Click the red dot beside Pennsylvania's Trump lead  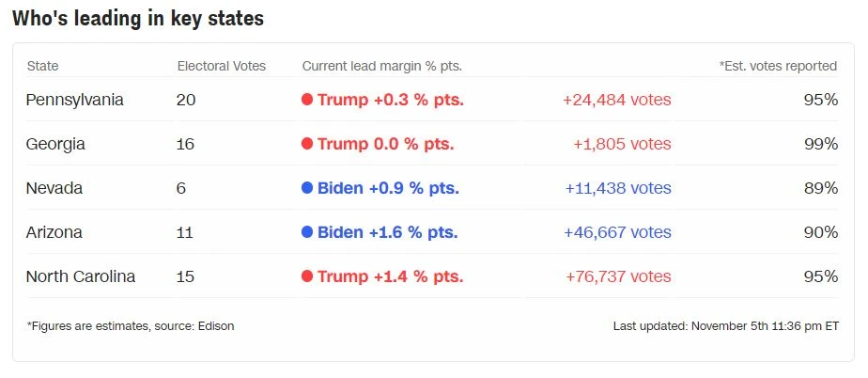[307, 100]
